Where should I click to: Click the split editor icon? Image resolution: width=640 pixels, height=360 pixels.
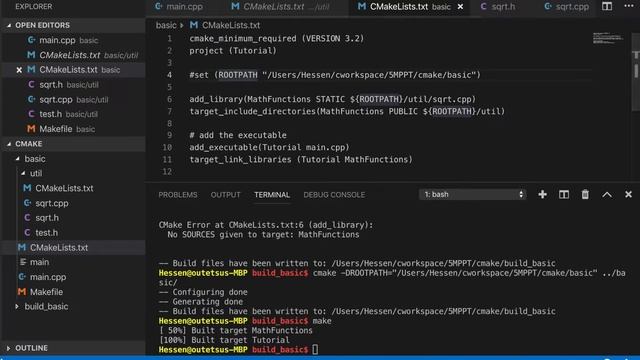point(607,6)
